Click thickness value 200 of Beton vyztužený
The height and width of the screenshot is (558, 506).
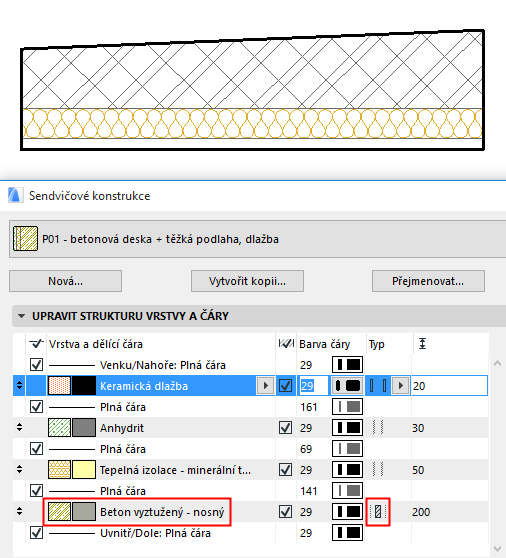pos(421,512)
